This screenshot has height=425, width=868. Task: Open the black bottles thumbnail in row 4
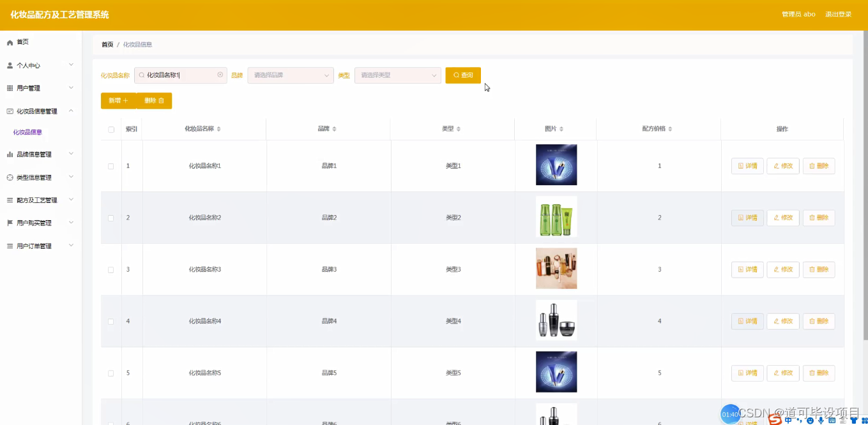tap(556, 320)
